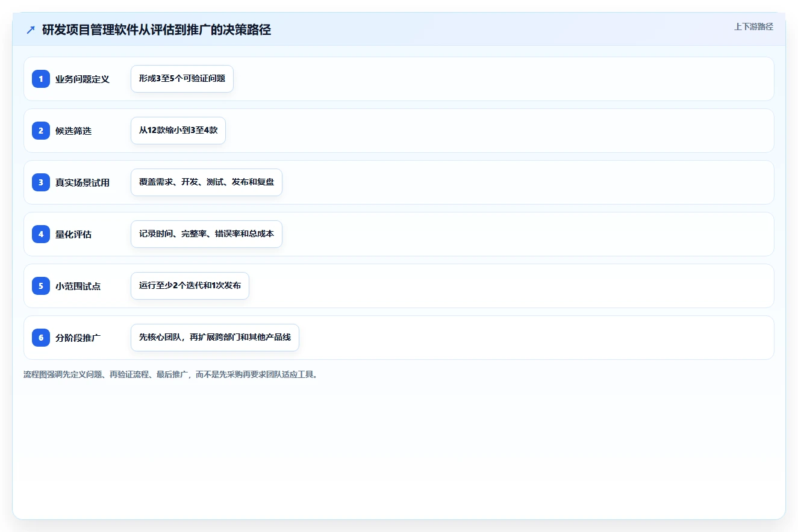Open the 运行至少2个迭代和1次发布 chip
Viewport: 798px width, 532px height.
coord(190,286)
